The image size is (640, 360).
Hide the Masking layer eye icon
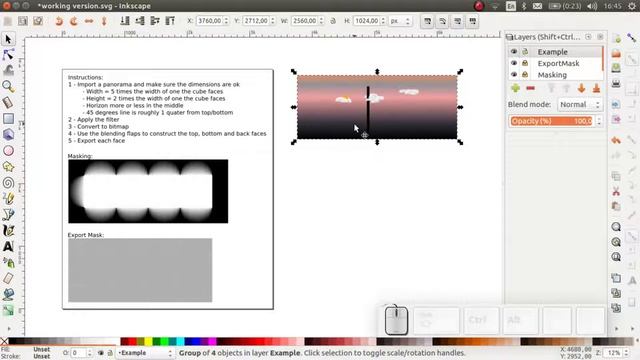pos(514,74)
